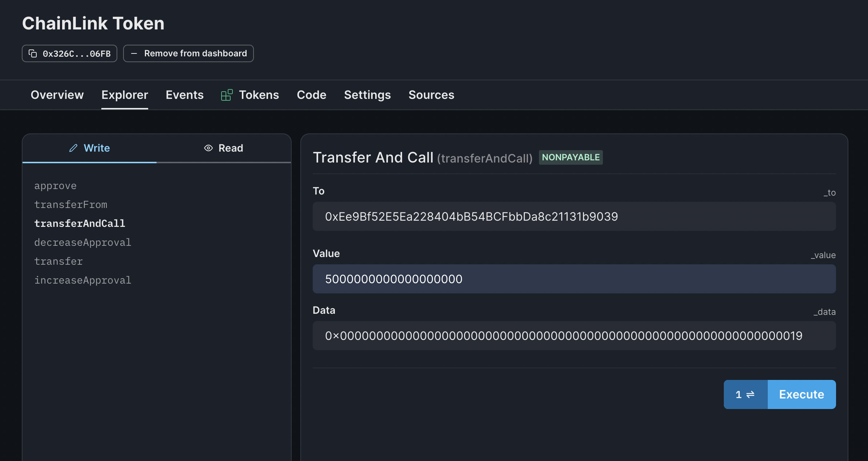Viewport: 868px width, 461px height.
Task: Select the ChainLink Token contract address chip
Action: pyautogui.click(x=69, y=53)
